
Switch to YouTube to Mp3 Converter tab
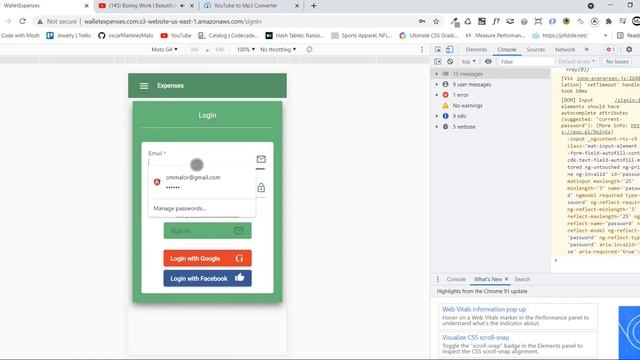pos(245,6)
